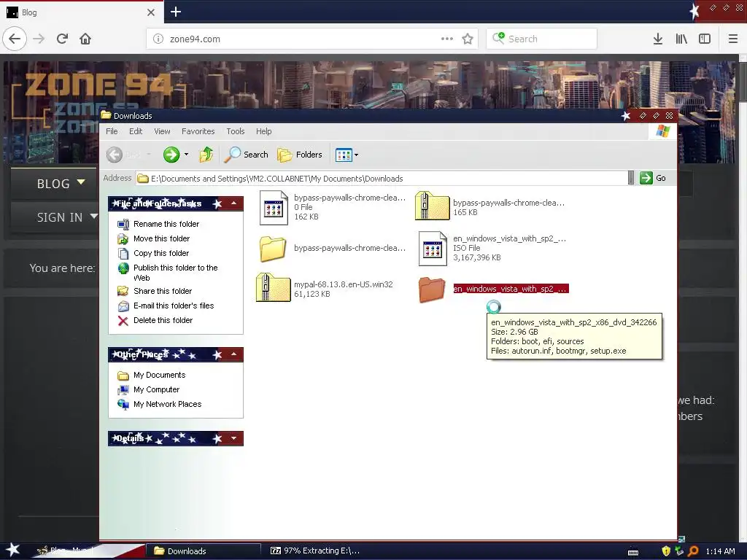Click the yellow shield tray icon

coord(666,551)
